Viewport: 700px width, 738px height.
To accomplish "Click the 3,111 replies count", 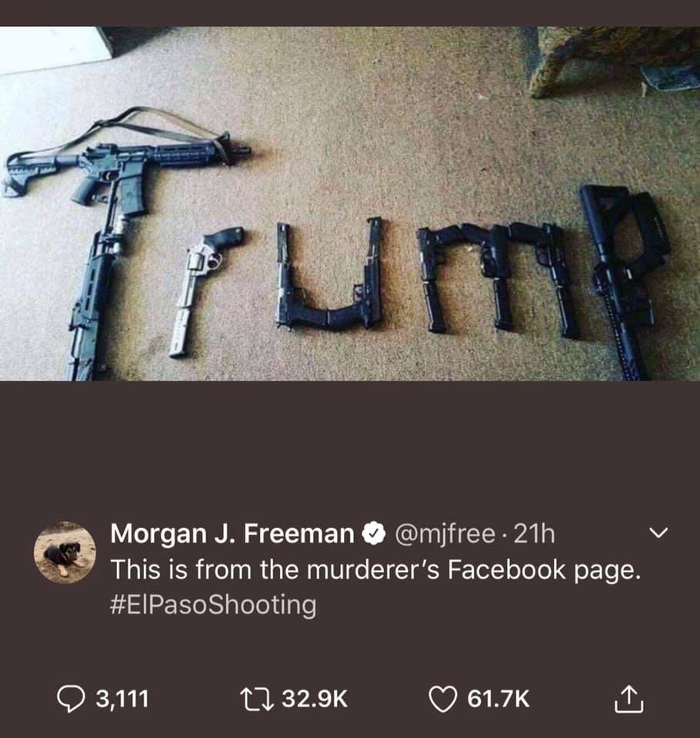I will click(x=122, y=699).
